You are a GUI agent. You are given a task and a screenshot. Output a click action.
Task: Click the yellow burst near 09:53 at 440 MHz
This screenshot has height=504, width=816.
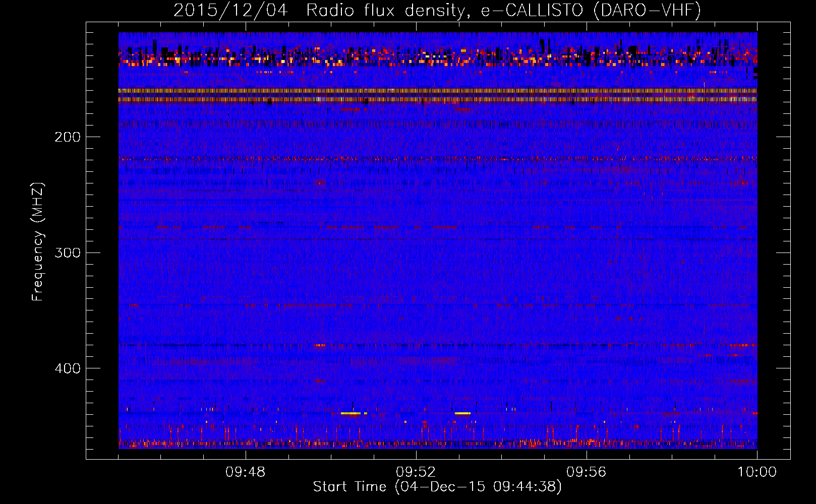pyautogui.click(x=462, y=413)
